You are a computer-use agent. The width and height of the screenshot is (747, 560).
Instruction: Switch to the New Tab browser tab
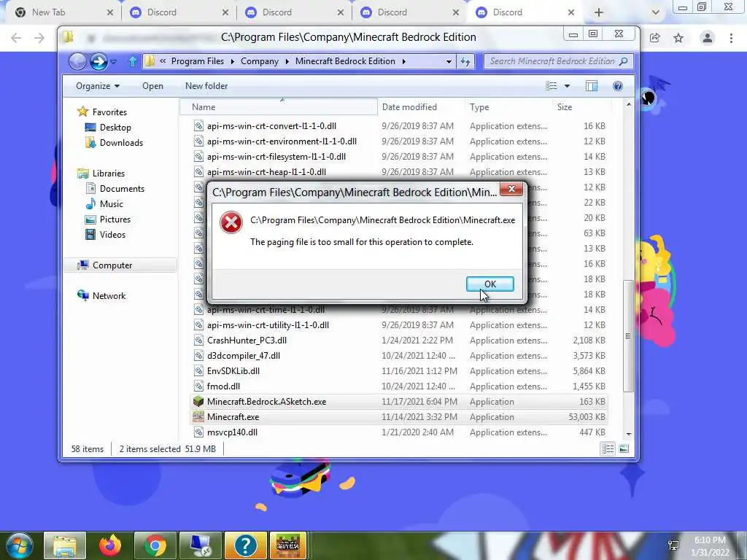[x=63, y=12]
